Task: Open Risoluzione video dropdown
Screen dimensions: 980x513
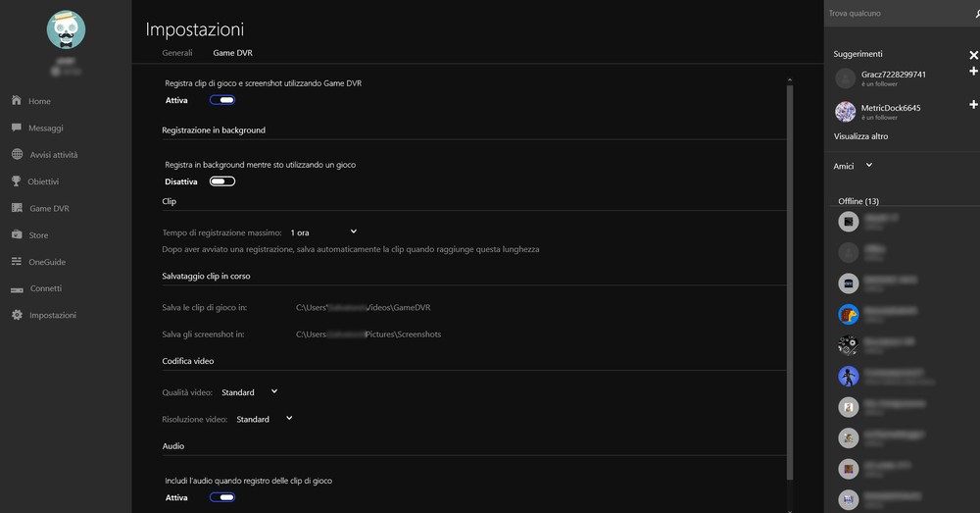Action: pos(265,419)
